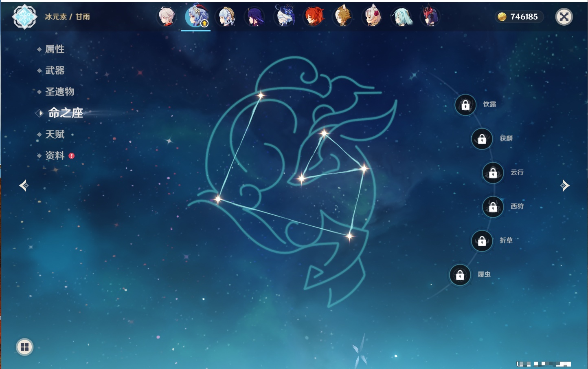The image size is (588, 369).
Task: Switch to next character with right arrow
Action: click(x=564, y=186)
